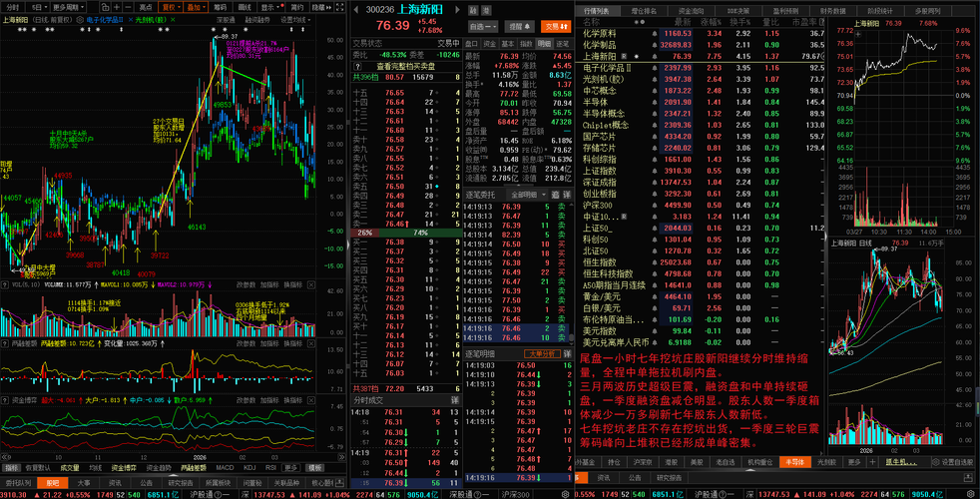Click the popout icon after 核心题材 tab
Image resolution: width=980 pixels, height=499 pixels.
[x=339, y=483]
